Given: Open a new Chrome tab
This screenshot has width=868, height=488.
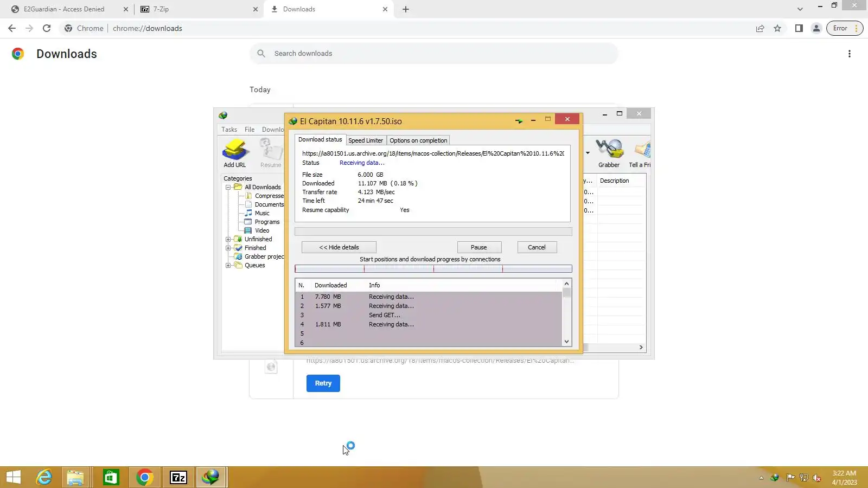Looking at the screenshot, I should [x=406, y=9].
